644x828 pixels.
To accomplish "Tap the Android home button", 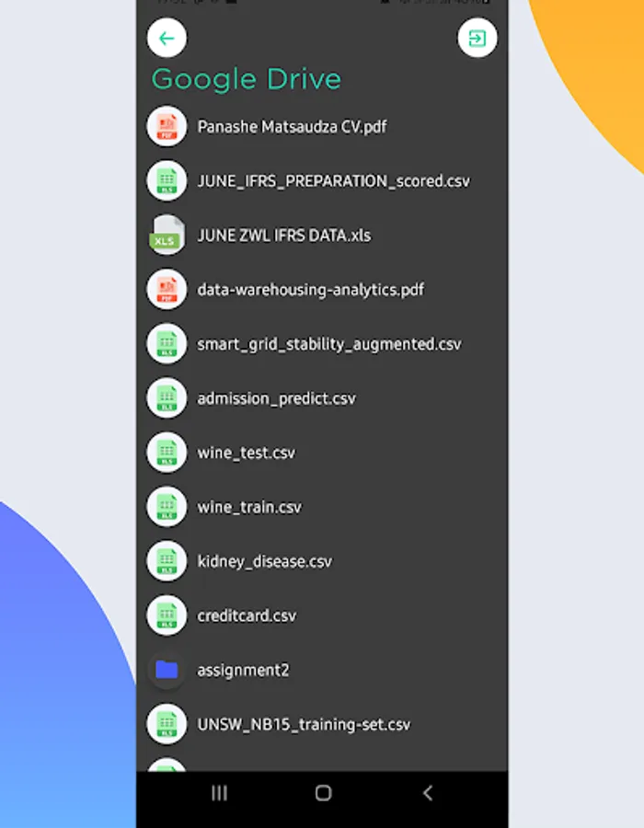I will 323,793.
